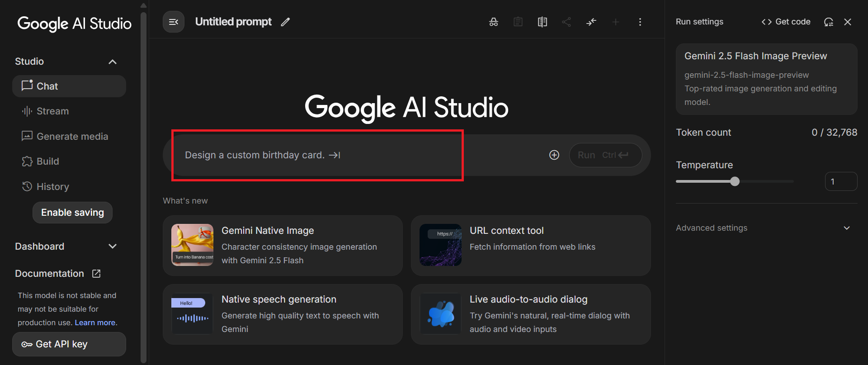
Task: Click the Gemini Native Image card title
Action: point(268,231)
